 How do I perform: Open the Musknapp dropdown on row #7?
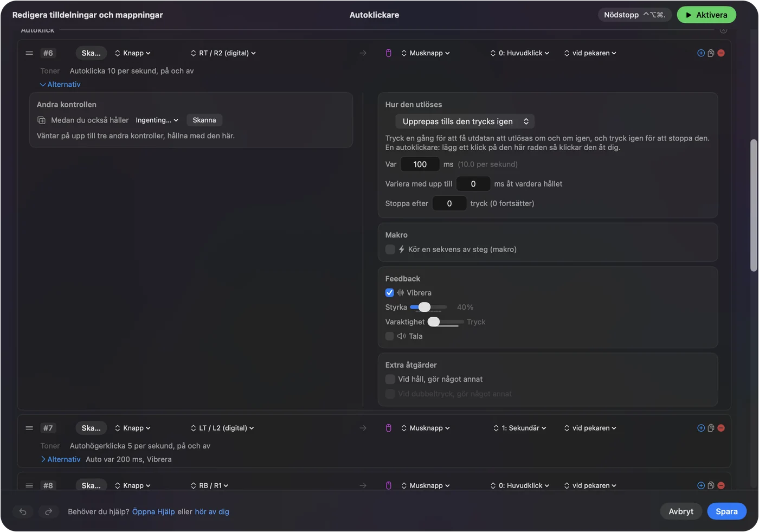click(426, 428)
